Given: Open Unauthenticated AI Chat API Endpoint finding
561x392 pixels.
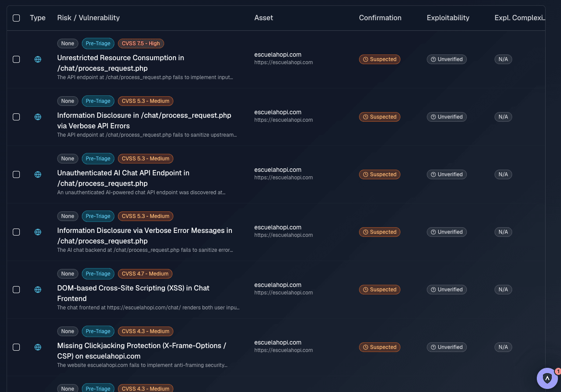Looking at the screenshot, I should [x=123, y=178].
